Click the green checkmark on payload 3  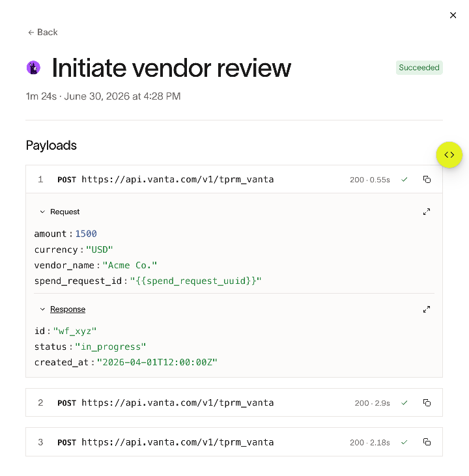(404, 442)
